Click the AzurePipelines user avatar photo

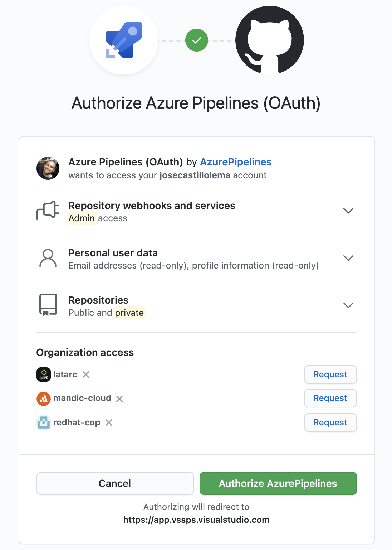pyautogui.click(x=48, y=168)
